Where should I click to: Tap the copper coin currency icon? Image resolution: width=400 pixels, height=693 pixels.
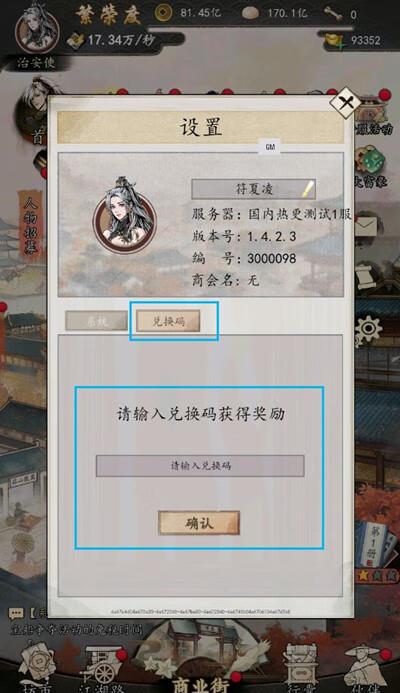[164, 13]
